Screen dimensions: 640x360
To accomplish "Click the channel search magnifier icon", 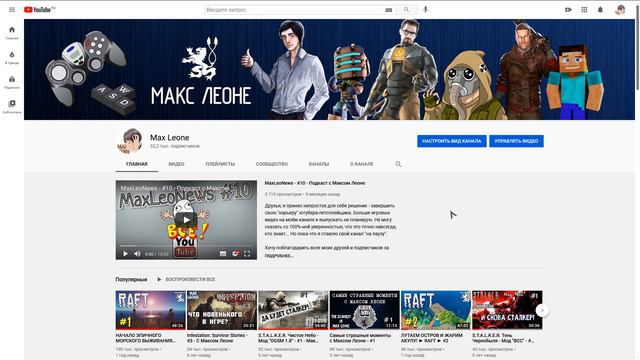I will [x=398, y=164].
